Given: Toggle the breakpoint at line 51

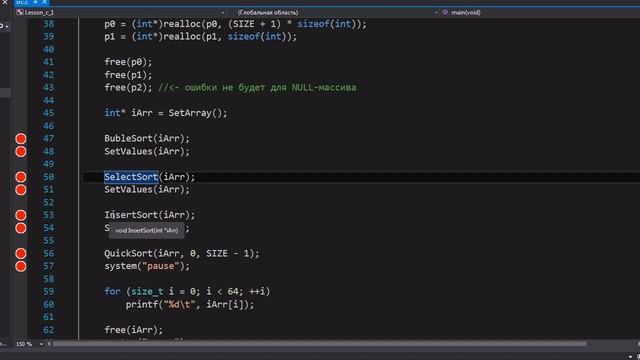Looking at the screenshot, I should pos(21,190).
